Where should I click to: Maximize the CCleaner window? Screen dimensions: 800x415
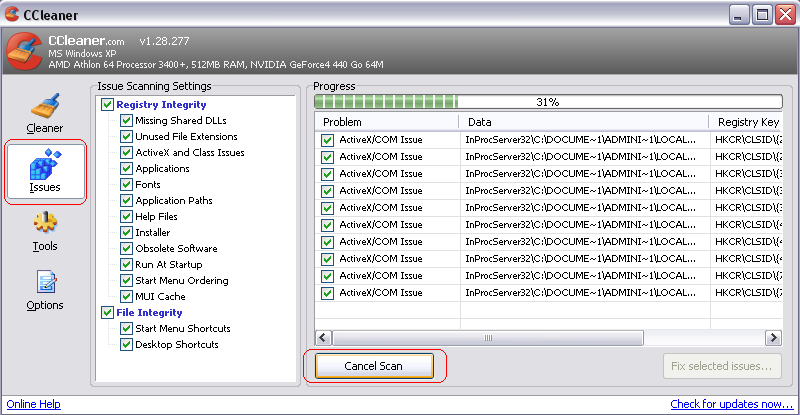pos(762,14)
